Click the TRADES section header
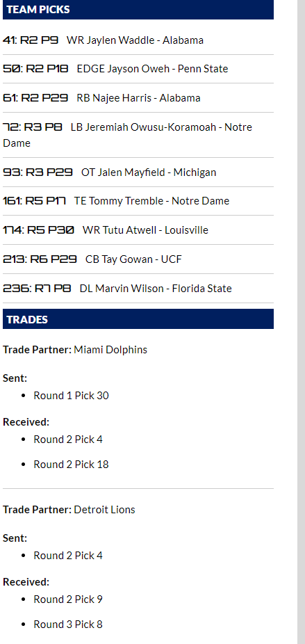The image size is (305, 644). pos(138,319)
